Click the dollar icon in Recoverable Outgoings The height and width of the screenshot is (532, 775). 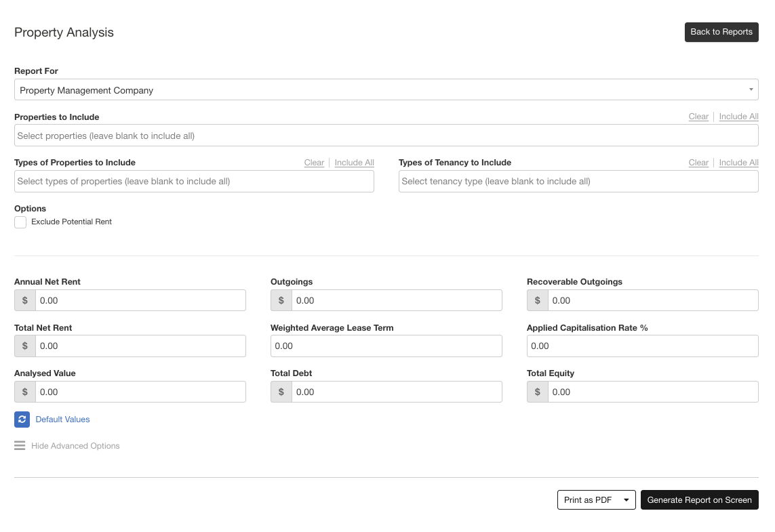(x=538, y=300)
